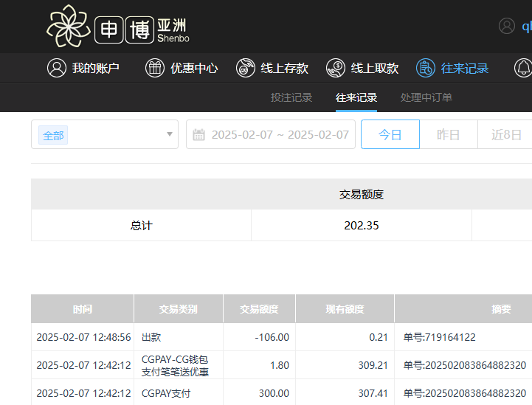
Task: Open the 全部 transaction type selector
Action: [103, 134]
